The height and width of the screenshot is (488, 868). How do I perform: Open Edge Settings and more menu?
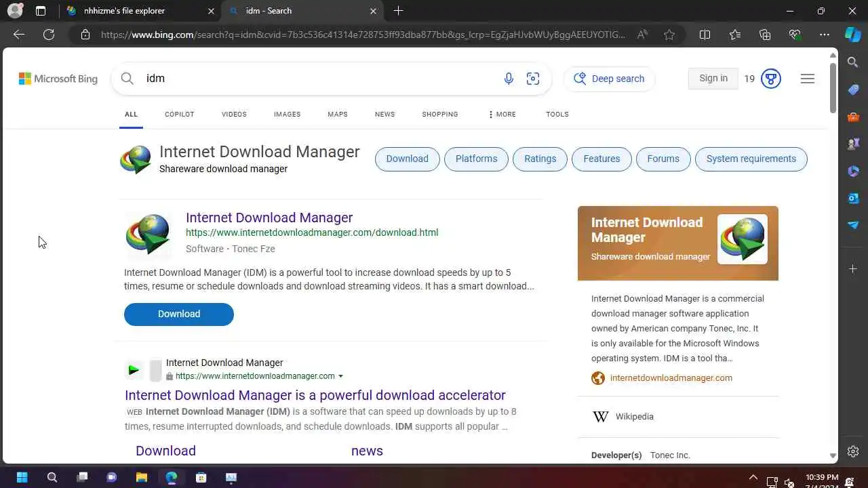pyautogui.click(x=825, y=35)
